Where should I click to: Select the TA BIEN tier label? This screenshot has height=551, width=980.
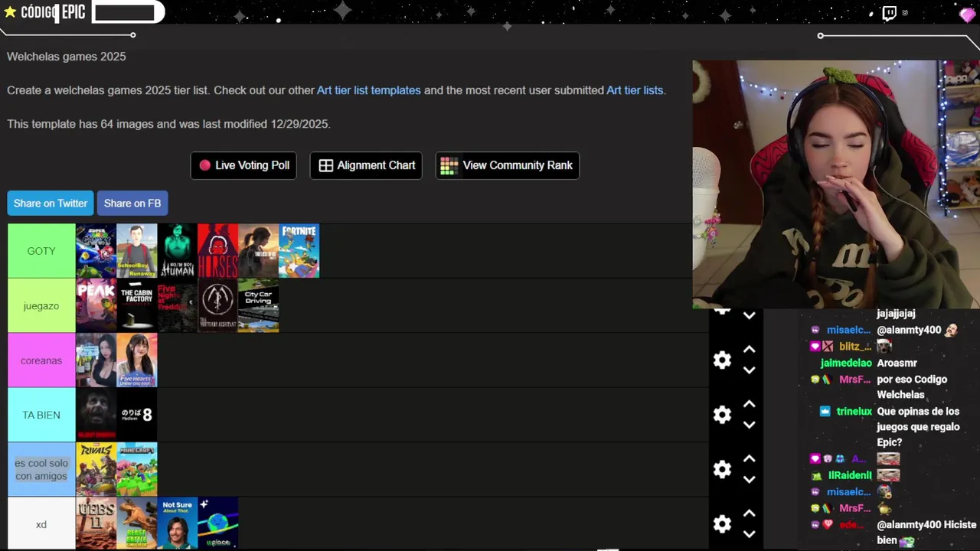tap(41, 415)
